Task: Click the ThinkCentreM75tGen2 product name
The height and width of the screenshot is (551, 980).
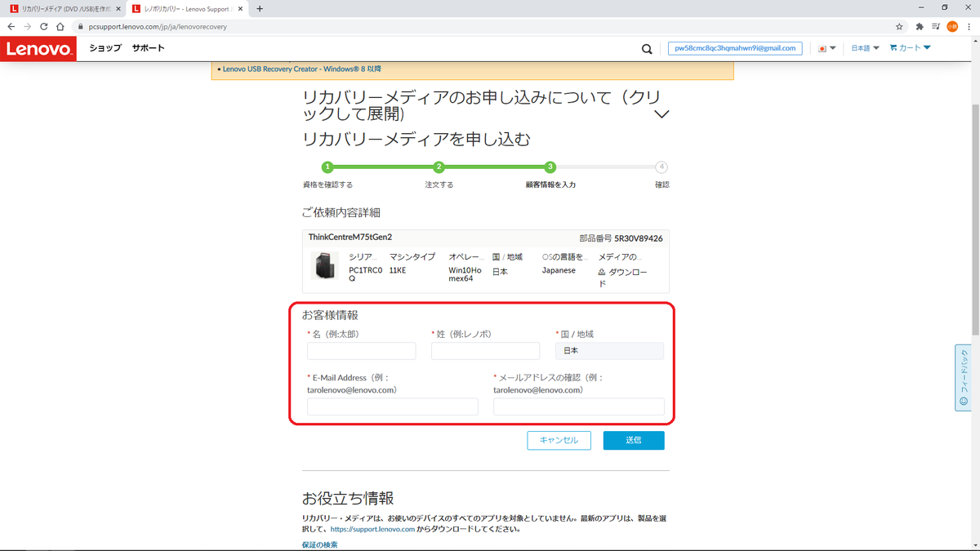Action: click(x=350, y=238)
